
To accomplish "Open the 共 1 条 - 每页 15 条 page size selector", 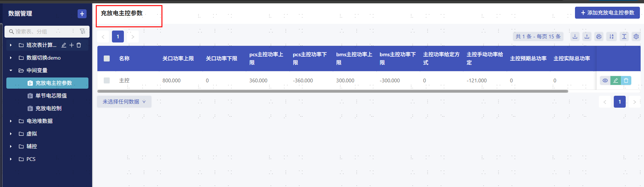I will point(538,37).
